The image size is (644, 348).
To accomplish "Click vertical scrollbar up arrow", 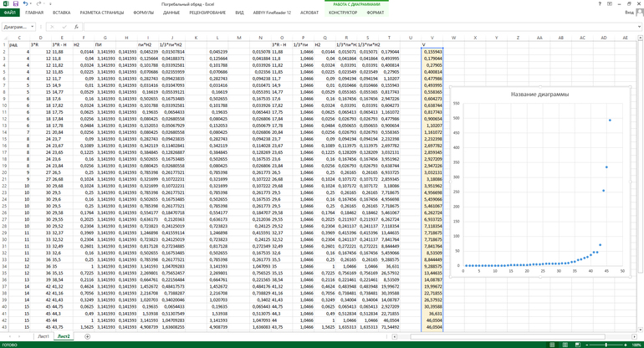I will (641, 38).
